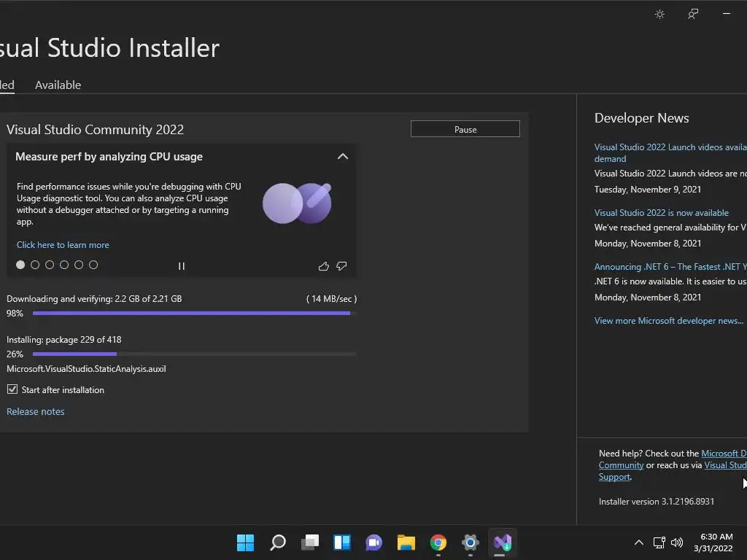Open Google Chrome from taskbar
The width and height of the screenshot is (747, 560).
point(438,542)
